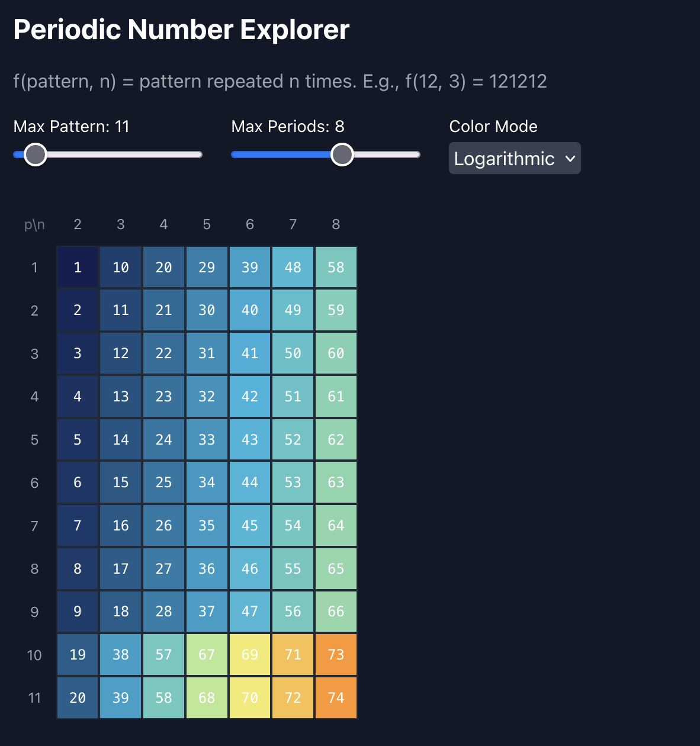The image size is (700, 746).
Task: Click the Max Periods slider handle
Action: (342, 155)
